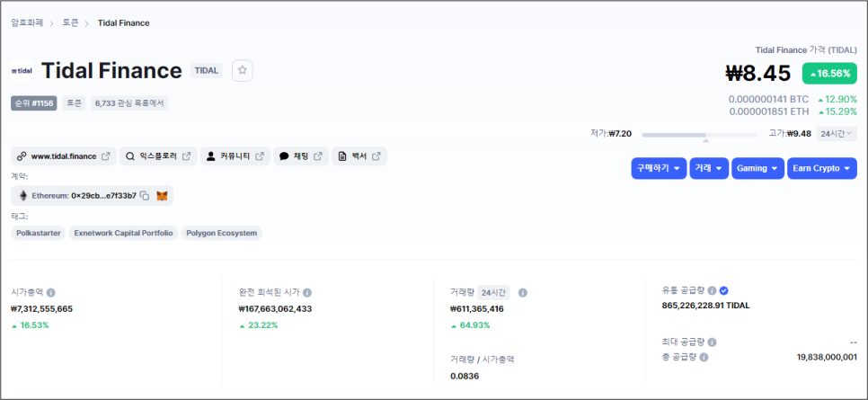
Task: Click the 토큰 type badge
Action: (x=74, y=103)
